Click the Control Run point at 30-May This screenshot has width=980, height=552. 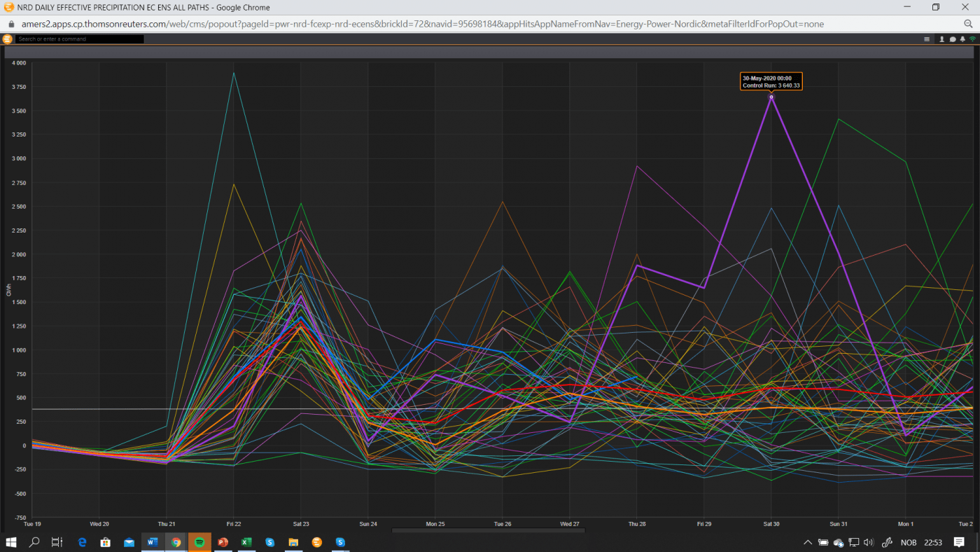pyautogui.click(x=771, y=97)
